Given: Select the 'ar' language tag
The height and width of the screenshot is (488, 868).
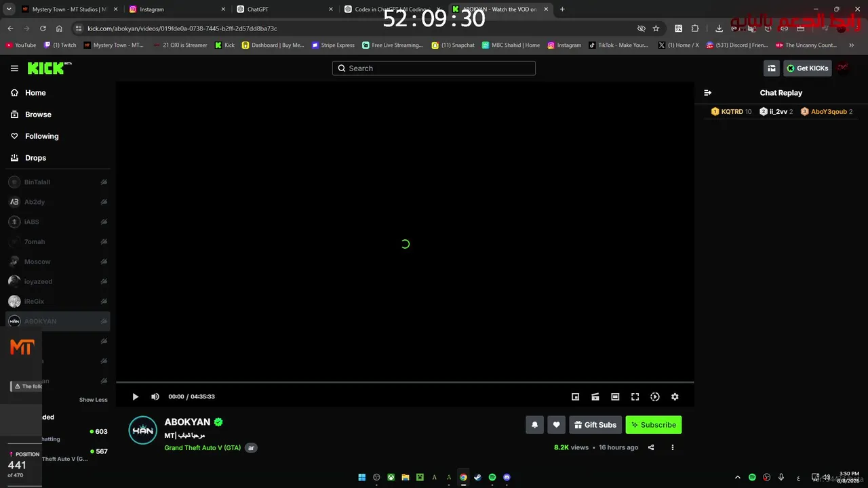Looking at the screenshot, I should coord(251,448).
